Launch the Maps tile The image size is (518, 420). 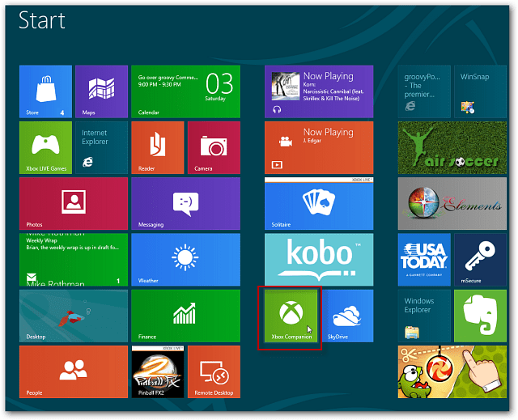(x=101, y=91)
